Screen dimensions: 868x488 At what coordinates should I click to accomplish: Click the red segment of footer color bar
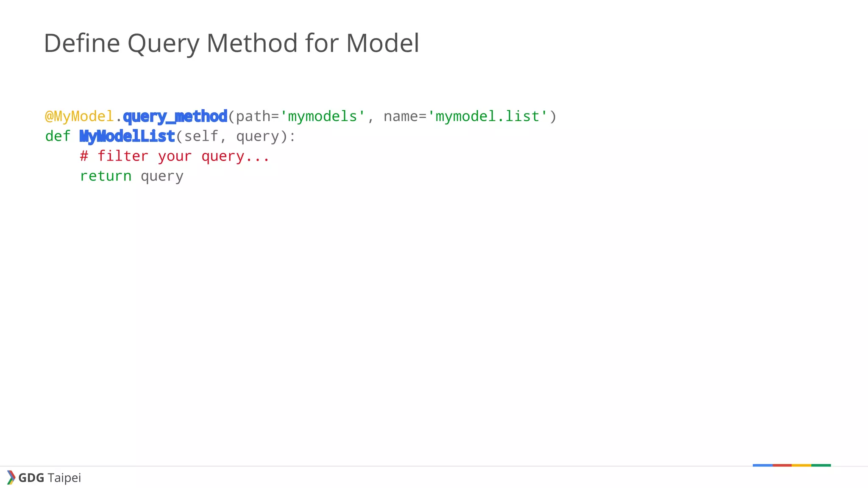[782, 465]
